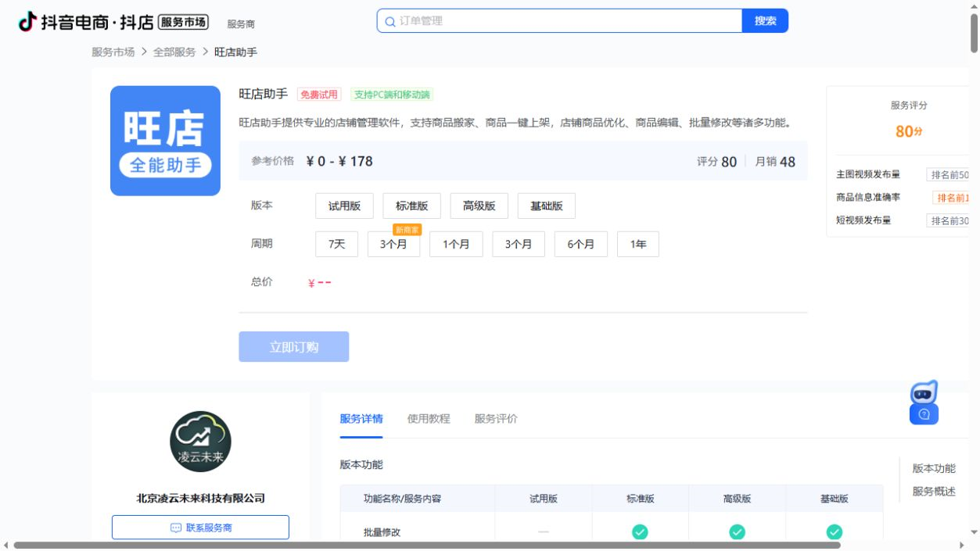The width and height of the screenshot is (980, 551).
Task: Switch to the 服务详情 tab
Action: click(x=361, y=419)
